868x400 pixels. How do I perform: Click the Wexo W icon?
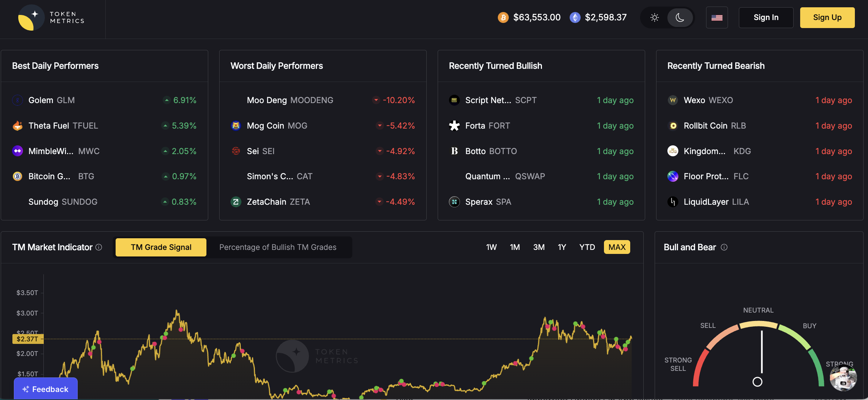point(673,100)
